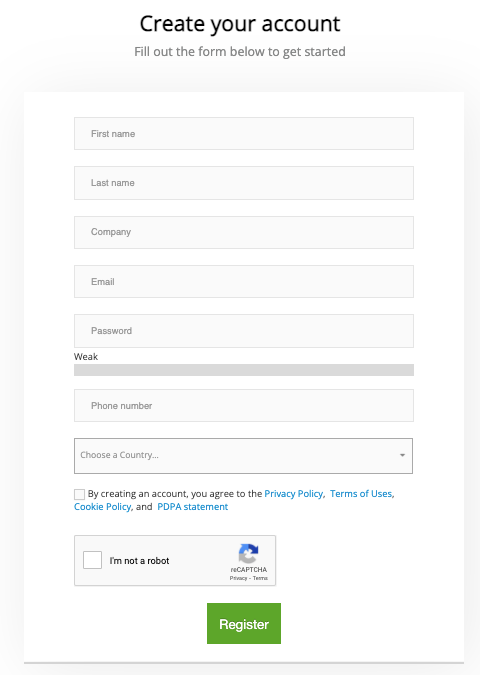Click the "Create your account" heading
The height and width of the screenshot is (675, 480).
240,24
